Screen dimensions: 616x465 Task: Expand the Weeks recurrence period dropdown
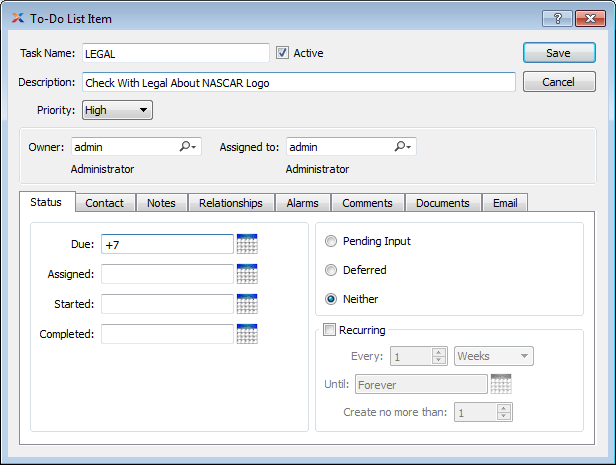tap(494, 356)
